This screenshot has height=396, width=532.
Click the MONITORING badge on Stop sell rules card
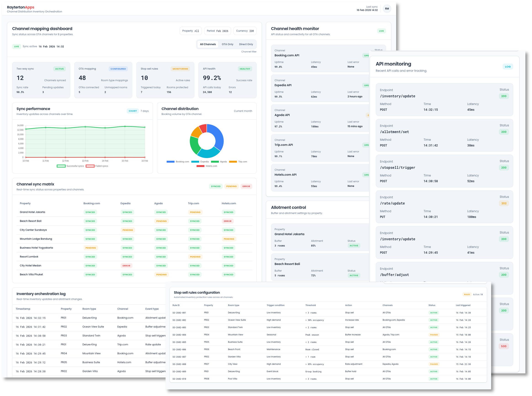point(180,69)
